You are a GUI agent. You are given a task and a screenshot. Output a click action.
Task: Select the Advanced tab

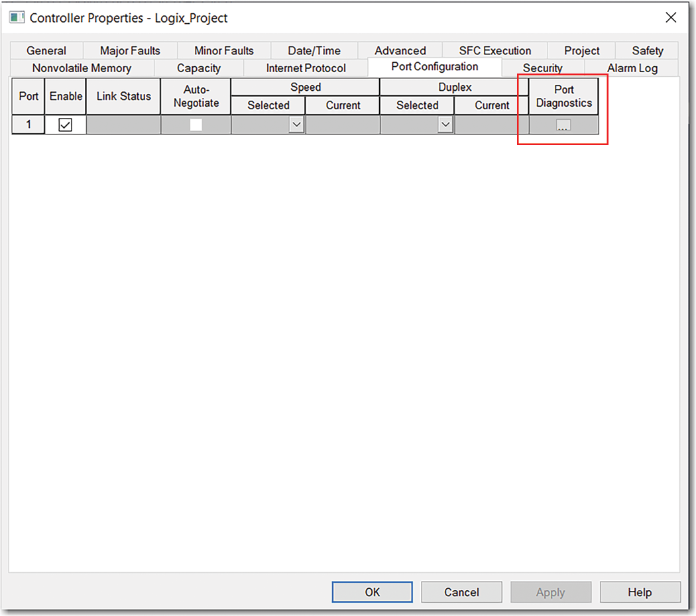click(x=400, y=50)
